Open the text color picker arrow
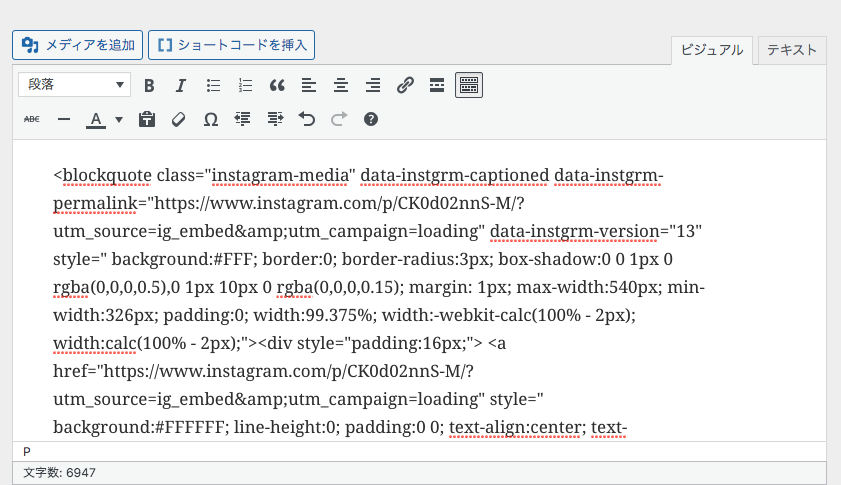The image size is (841, 485). (x=119, y=119)
